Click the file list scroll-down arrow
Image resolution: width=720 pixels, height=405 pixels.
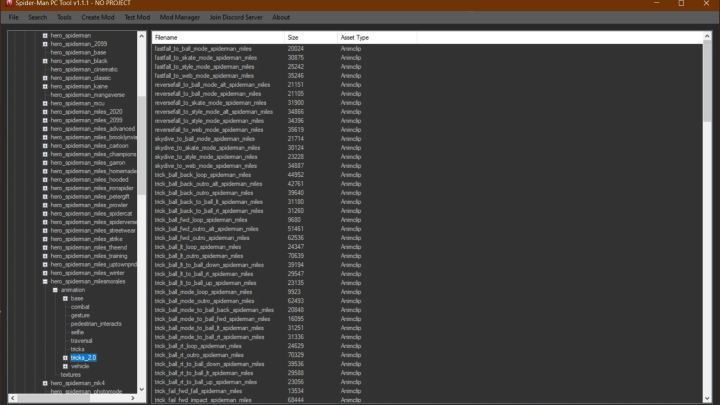(x=707, y=398)
